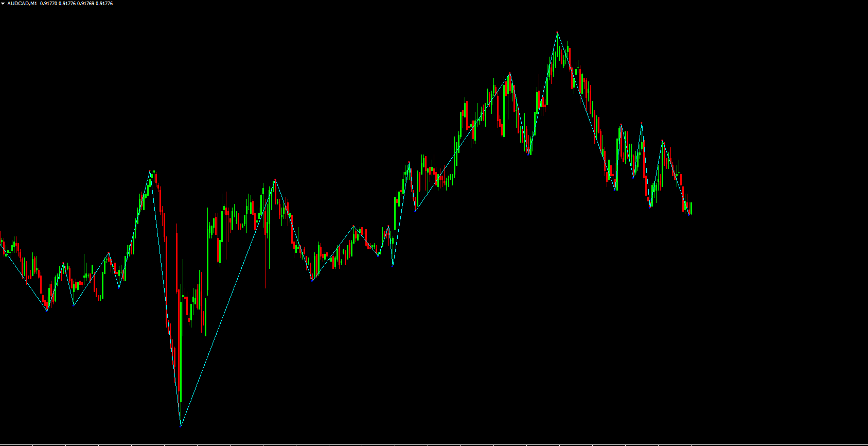The height and width of the screenshot is (446, 868).
Task: Select the second-highest ZigZag peak left of the top
Action: click(x=510, y=74)
